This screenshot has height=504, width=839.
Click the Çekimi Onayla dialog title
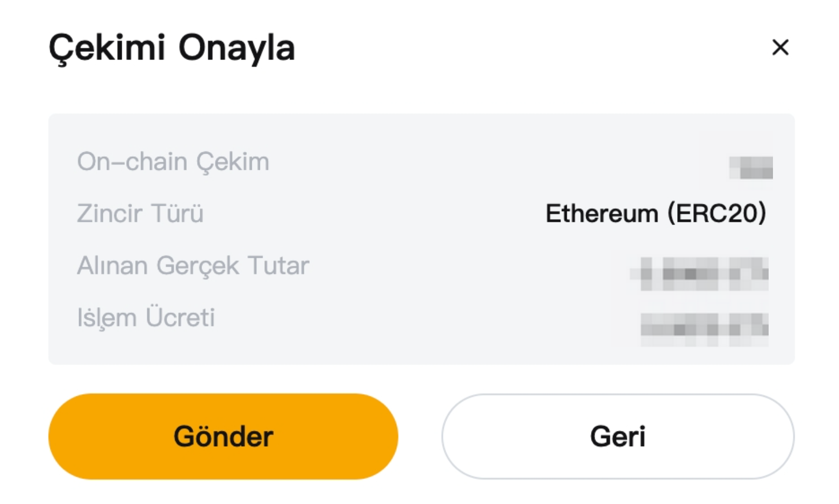172,48
